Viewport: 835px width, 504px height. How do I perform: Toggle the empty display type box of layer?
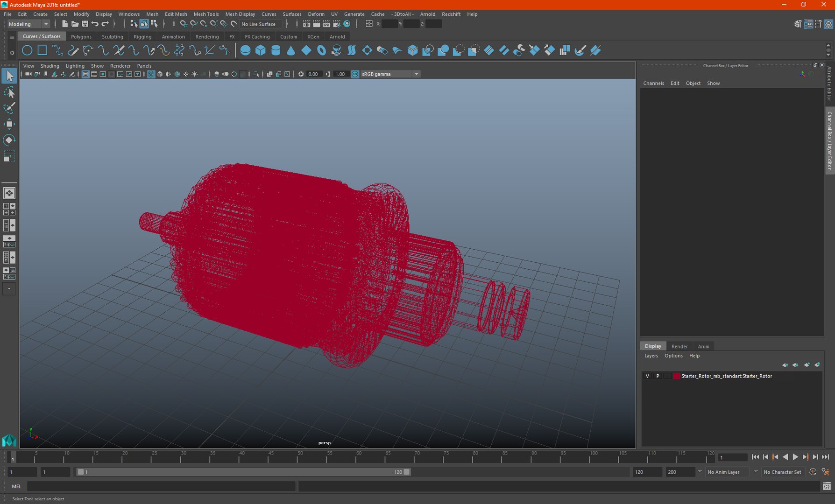(667, 376)
